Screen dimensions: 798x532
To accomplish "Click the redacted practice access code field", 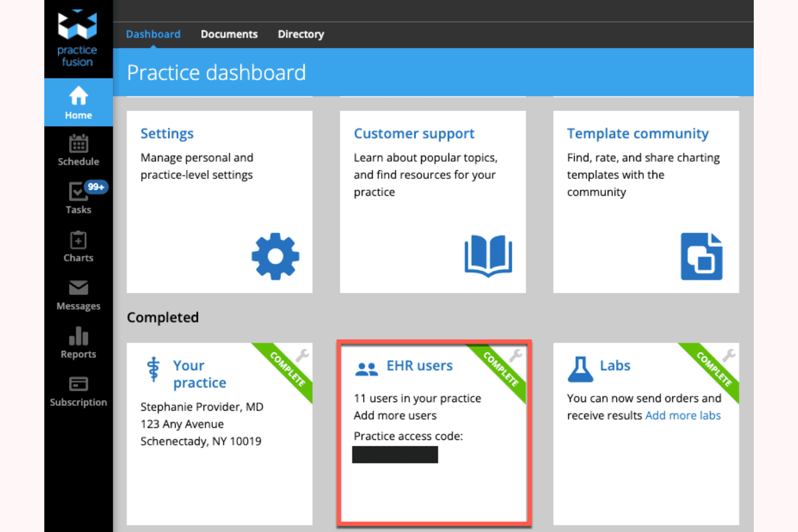I will click(395, 454).
